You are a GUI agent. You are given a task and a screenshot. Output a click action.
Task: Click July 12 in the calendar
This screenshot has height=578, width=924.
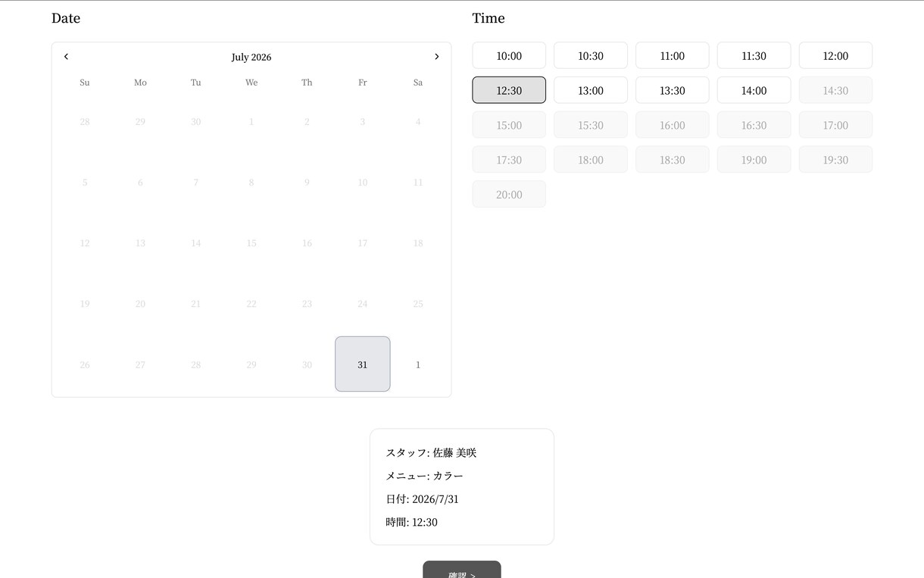pos(85,243)
